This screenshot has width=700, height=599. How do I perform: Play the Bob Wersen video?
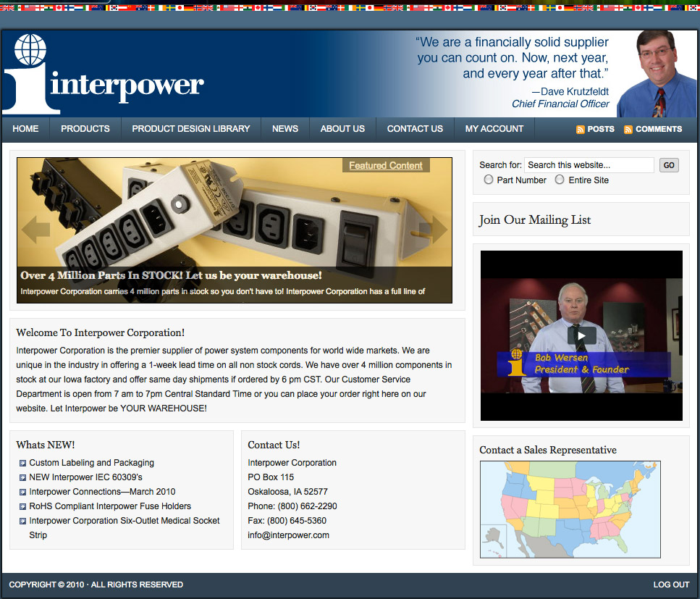pyautogui.click(x=581, y=335)
